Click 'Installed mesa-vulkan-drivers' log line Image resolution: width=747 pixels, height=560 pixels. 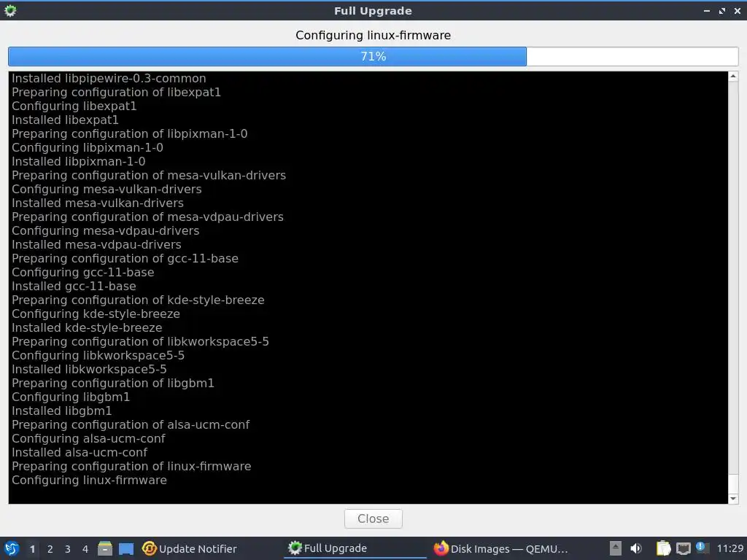98,203
